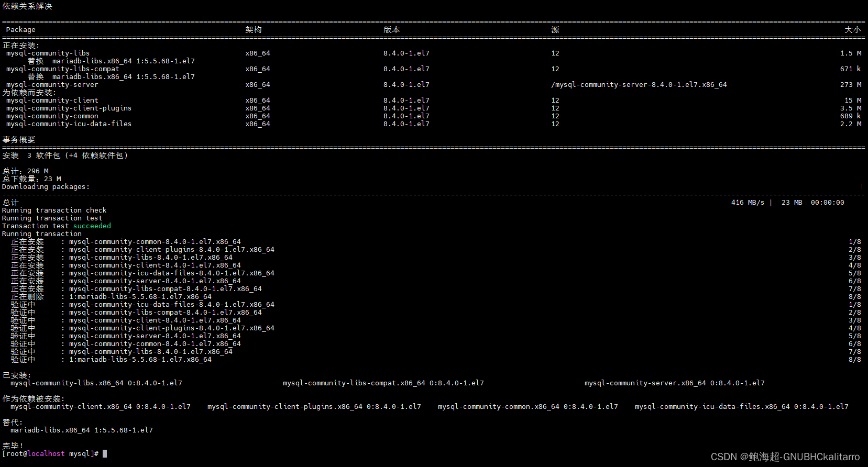The image size is (868, 467).
Task: Click the CSDN watermark text
Action: pos(785,457)
